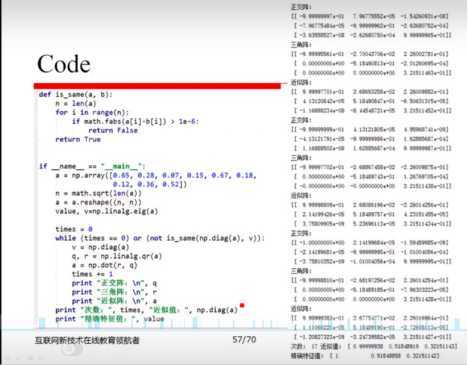Click the "Code" slide title
The height and width of the screenshot is (365, 468).
[64, 64]
